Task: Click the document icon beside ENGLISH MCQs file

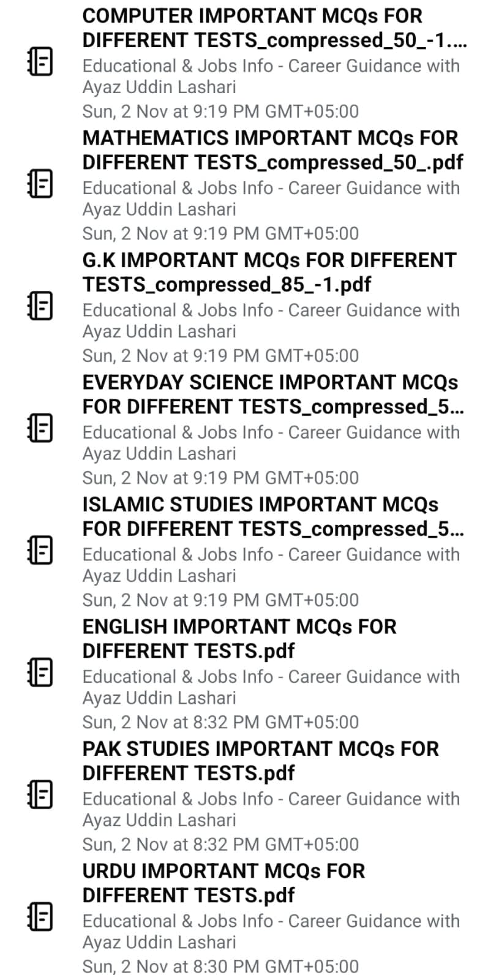Action: 40,672
